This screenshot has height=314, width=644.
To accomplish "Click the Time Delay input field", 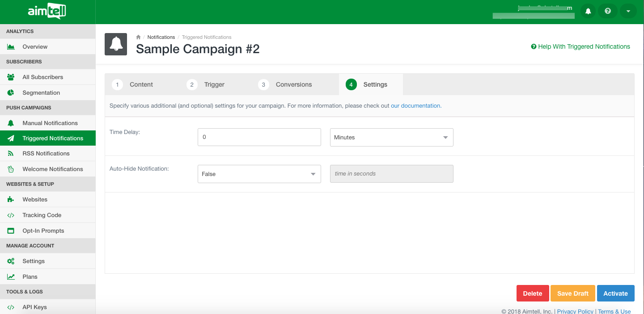I will tap(259, 137).
